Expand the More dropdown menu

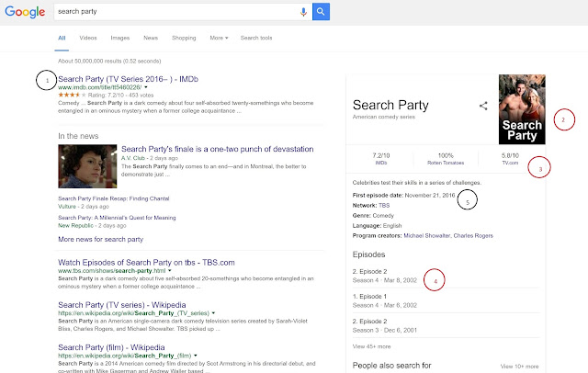(219, 38)
